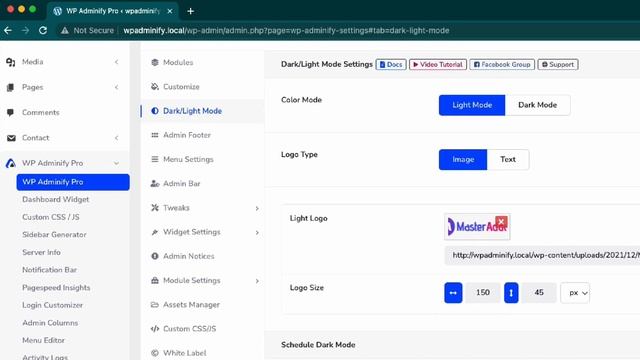The width and height of the screenshot is (640, 360).
Task: Reload the page with refresh icon
Action: (x=43, y=31)
